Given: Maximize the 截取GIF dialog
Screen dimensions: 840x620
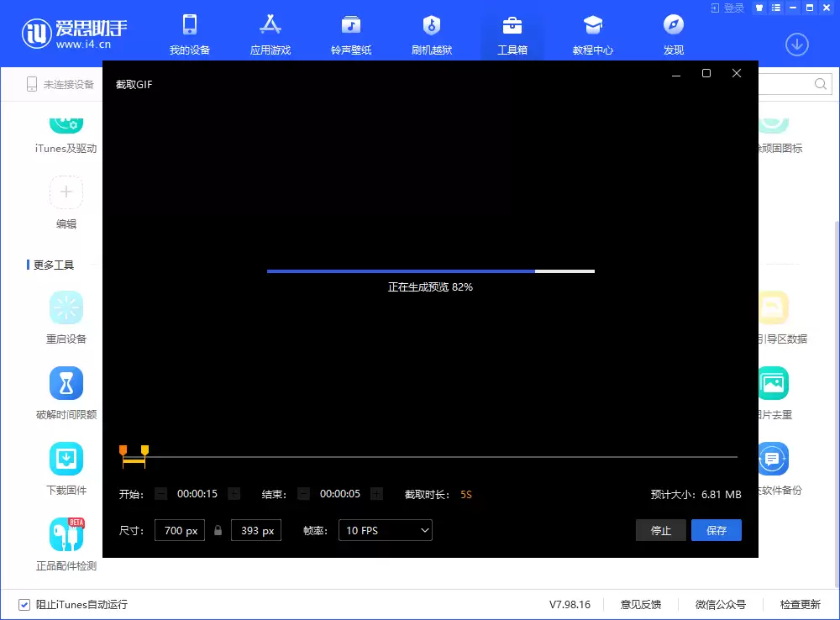Looking at the screenshot, I should (706, 73).
